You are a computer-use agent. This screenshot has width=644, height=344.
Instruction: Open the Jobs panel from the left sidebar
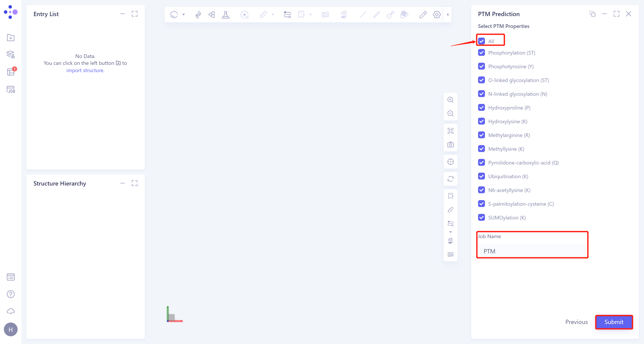[11, 90]
